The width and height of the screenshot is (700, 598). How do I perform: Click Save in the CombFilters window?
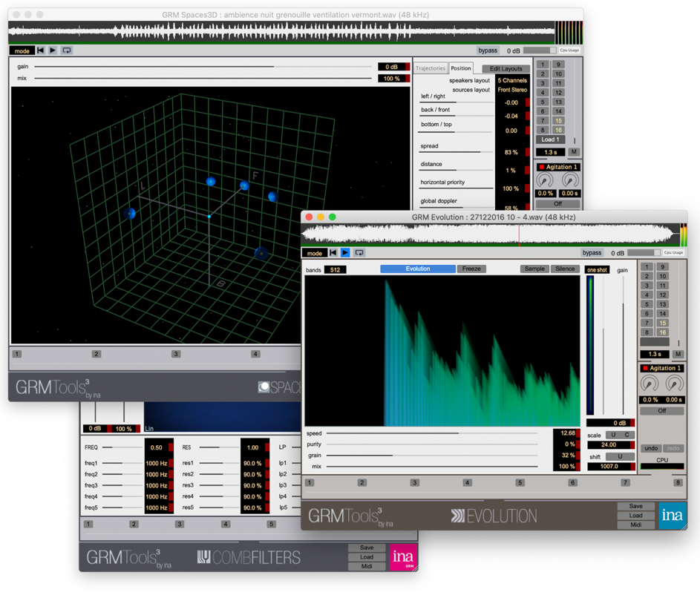pos(367,548)
